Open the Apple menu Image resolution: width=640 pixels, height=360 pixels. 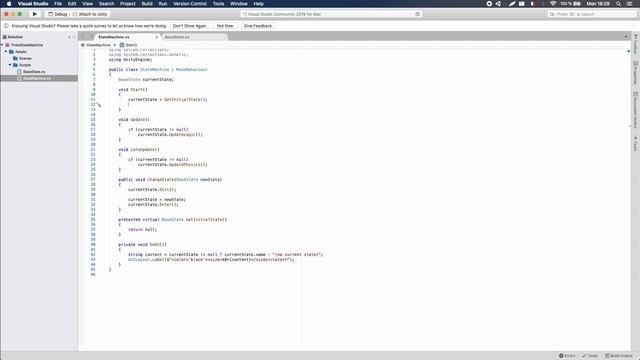pyautogui.click(x=9, y=4)
